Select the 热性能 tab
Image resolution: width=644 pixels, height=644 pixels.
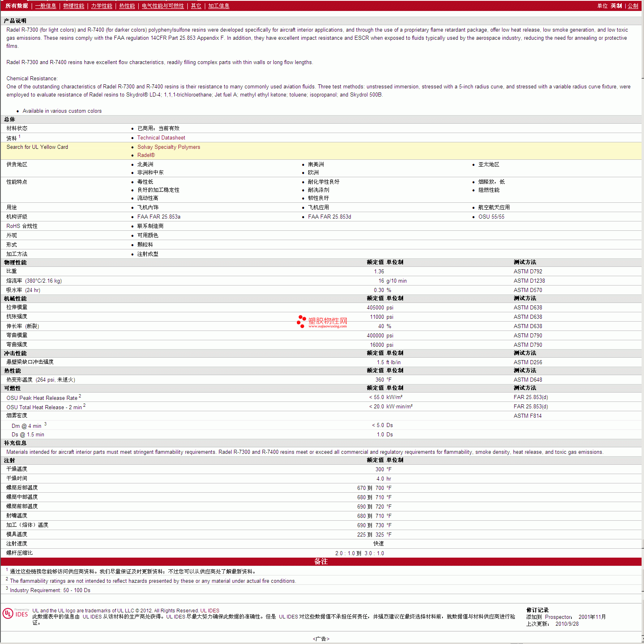point(127,6)
